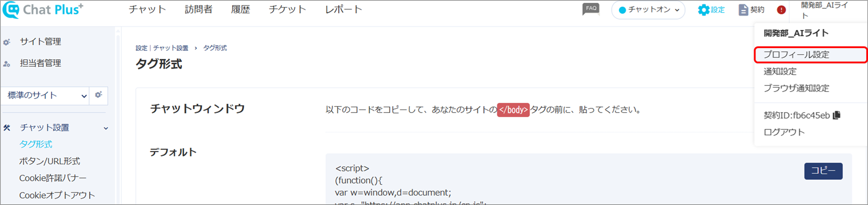868x205 pixels.
Task: Click the タグ形式 breadcrumb link
Action: tap(215, 48)
